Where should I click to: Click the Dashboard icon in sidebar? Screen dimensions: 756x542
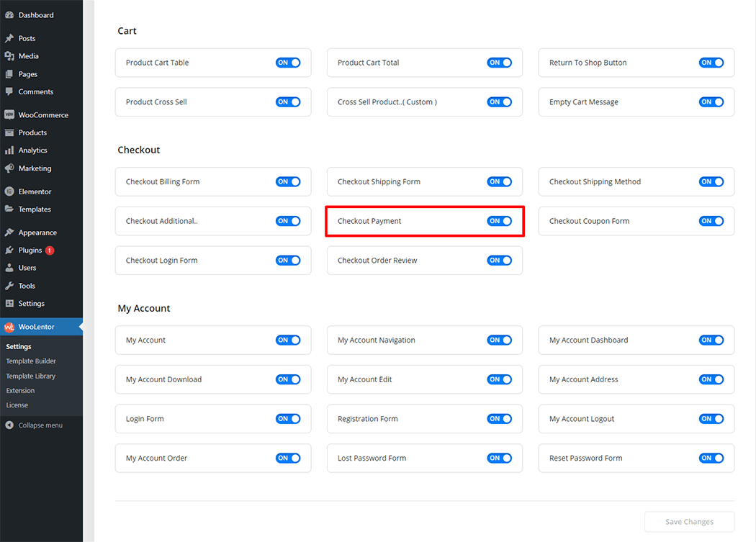pyautogui.click(x=9, y=15)
